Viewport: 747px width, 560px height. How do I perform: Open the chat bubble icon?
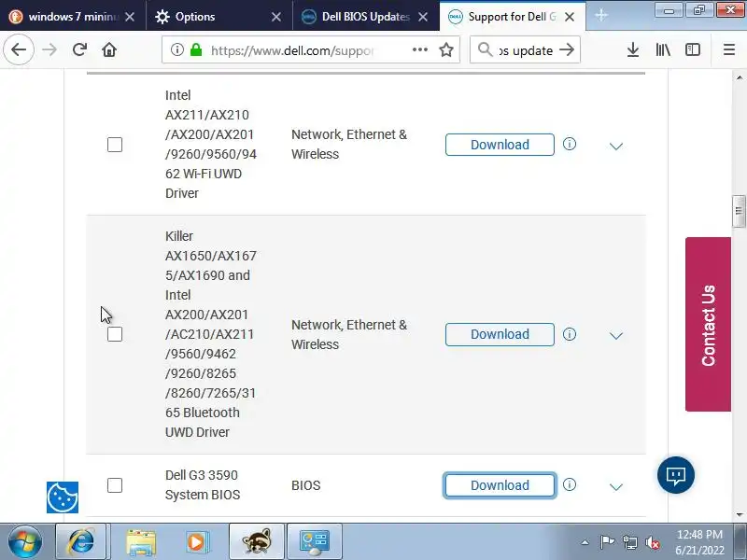tap(675, 475)
